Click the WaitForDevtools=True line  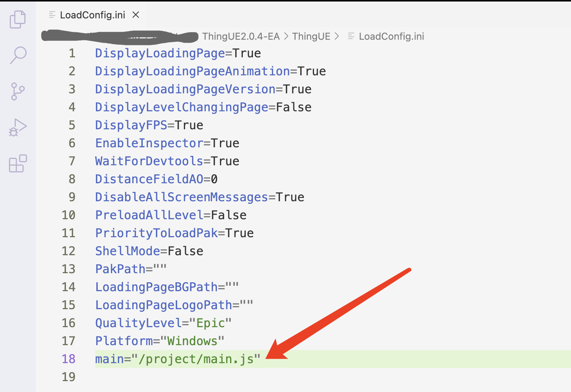[x=167, y=161]
